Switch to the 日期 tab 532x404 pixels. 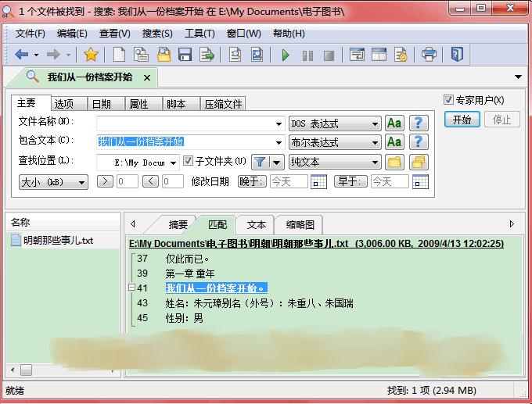tap(106, 104)
